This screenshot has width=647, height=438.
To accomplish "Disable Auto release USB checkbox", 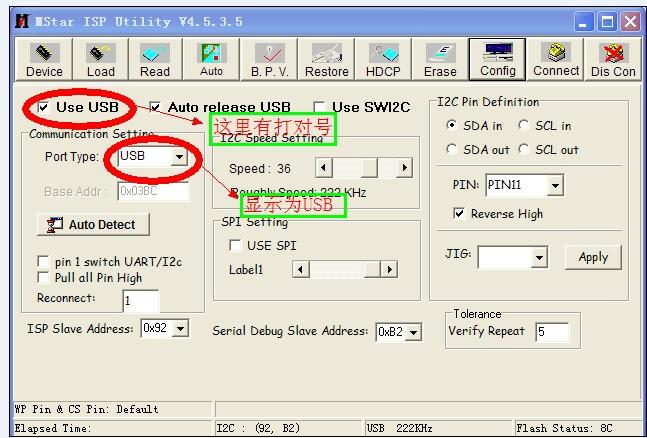I will pyautogui.click(x=155, y=108).
